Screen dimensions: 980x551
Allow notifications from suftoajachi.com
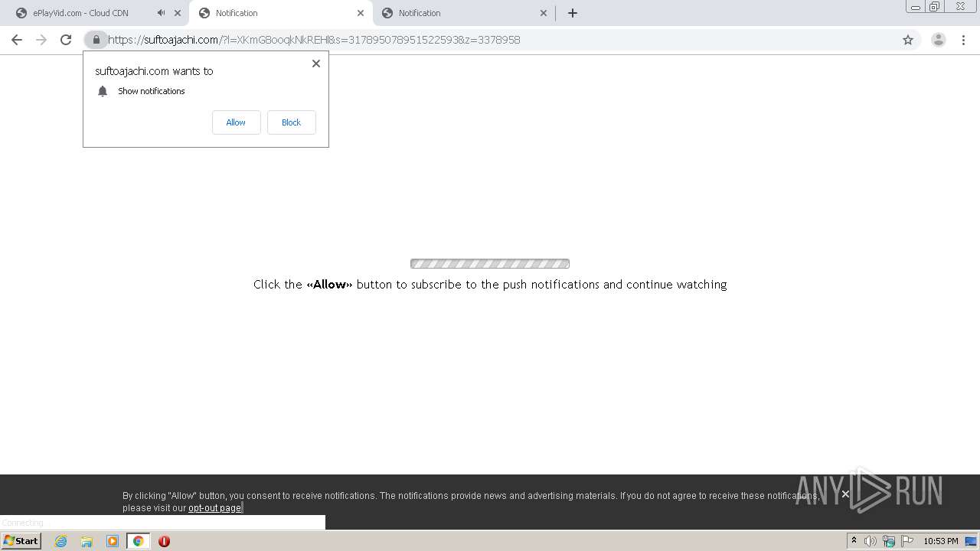[x=236, y=122]
